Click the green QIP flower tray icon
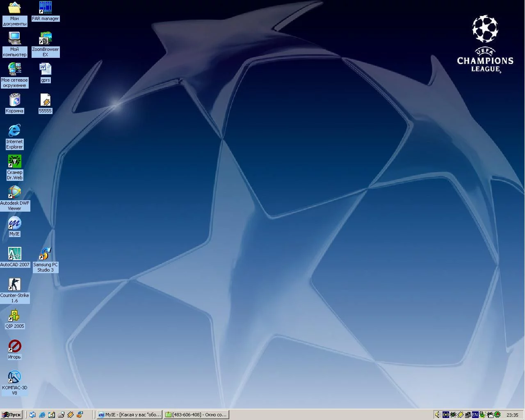The image size is (525, 420). click(x=498, y=415)
